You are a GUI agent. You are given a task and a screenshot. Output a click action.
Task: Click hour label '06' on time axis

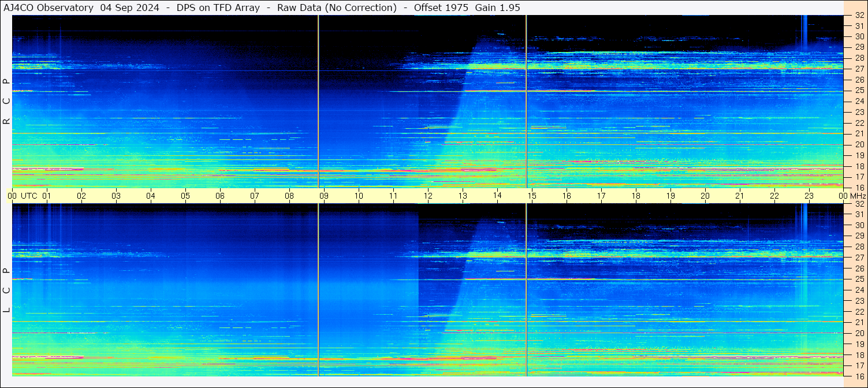tap(220, 196)
